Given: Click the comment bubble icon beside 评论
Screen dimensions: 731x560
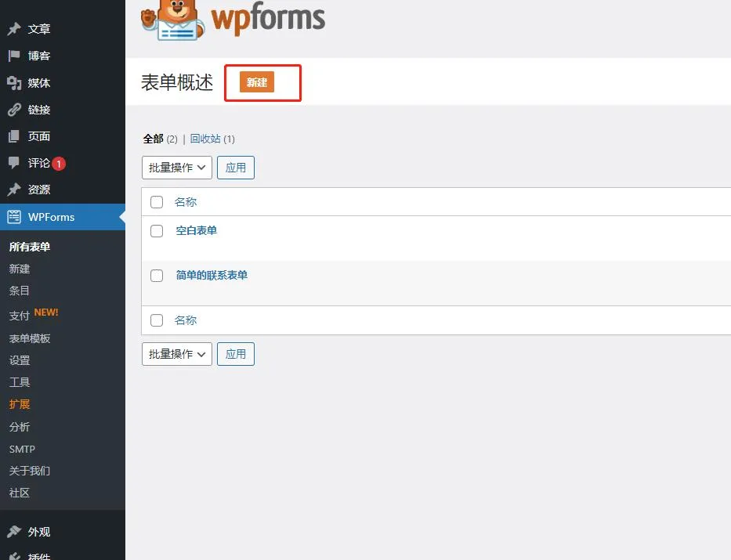Looking at the screenshot, I should tap(14, 163).
